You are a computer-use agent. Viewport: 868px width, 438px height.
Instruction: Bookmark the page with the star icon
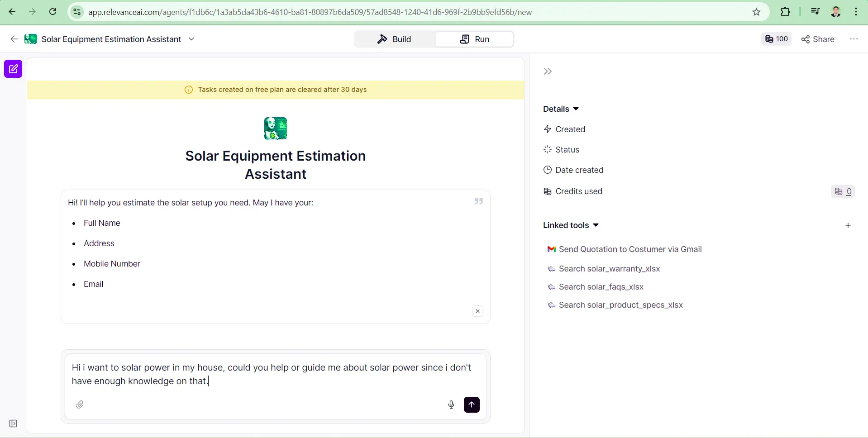756,12
